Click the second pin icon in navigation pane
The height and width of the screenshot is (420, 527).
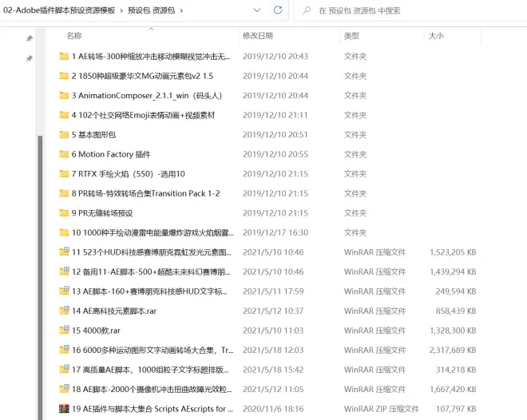pyautogui.click(x=30, y=58)
